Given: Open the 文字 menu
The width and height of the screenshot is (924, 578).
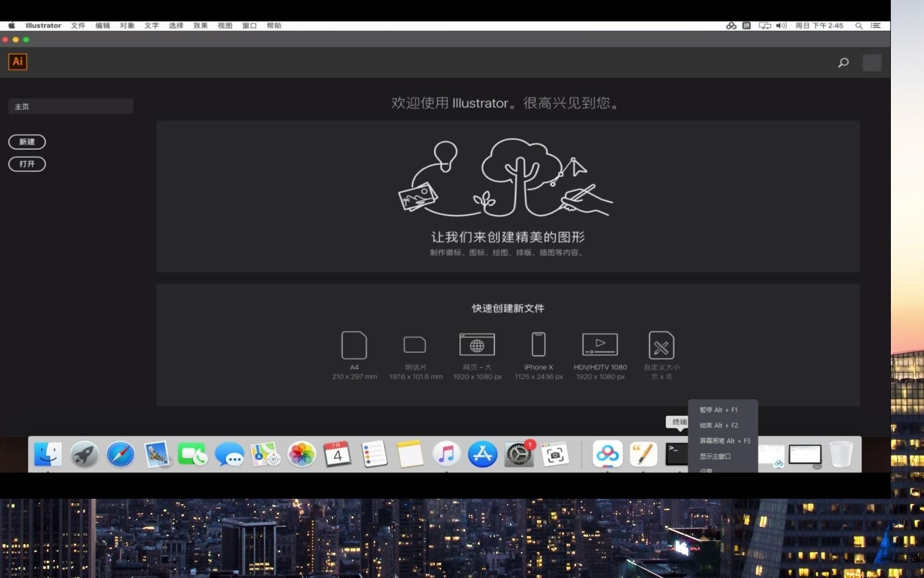Looking at the screenshot, I should (151, 26).
